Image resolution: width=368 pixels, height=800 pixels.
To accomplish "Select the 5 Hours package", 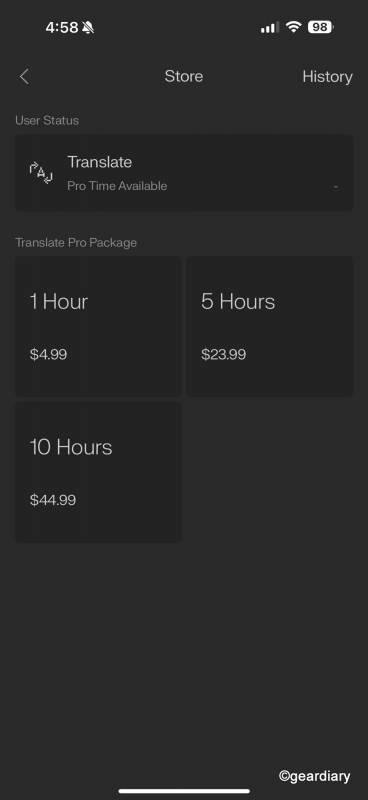I will point(270,327).
